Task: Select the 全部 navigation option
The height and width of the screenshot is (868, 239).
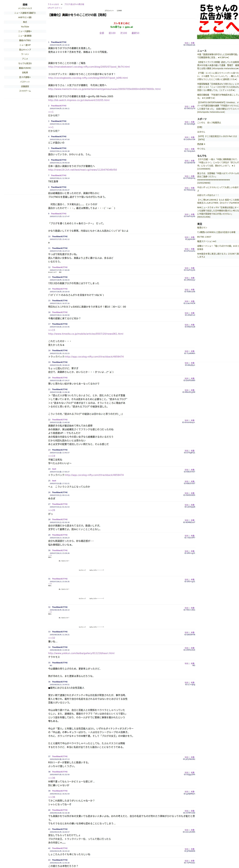Action: pyautogui.click(x=102, y=33)
